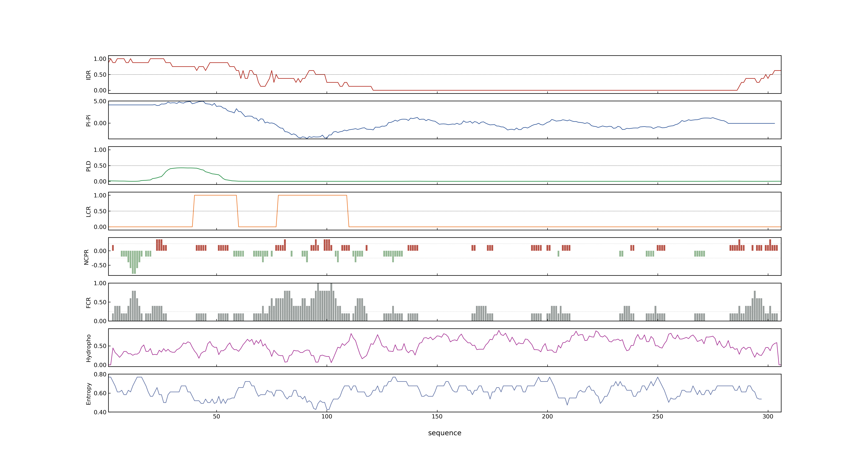Click the 0.40 tick on the Entropy axis

tap(100, 412)
